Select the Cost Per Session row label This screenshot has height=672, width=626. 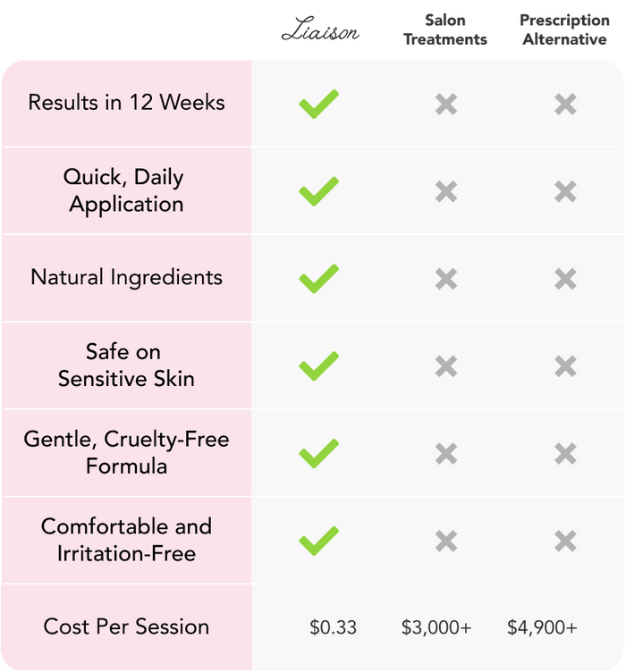click(x=126, y=626)
